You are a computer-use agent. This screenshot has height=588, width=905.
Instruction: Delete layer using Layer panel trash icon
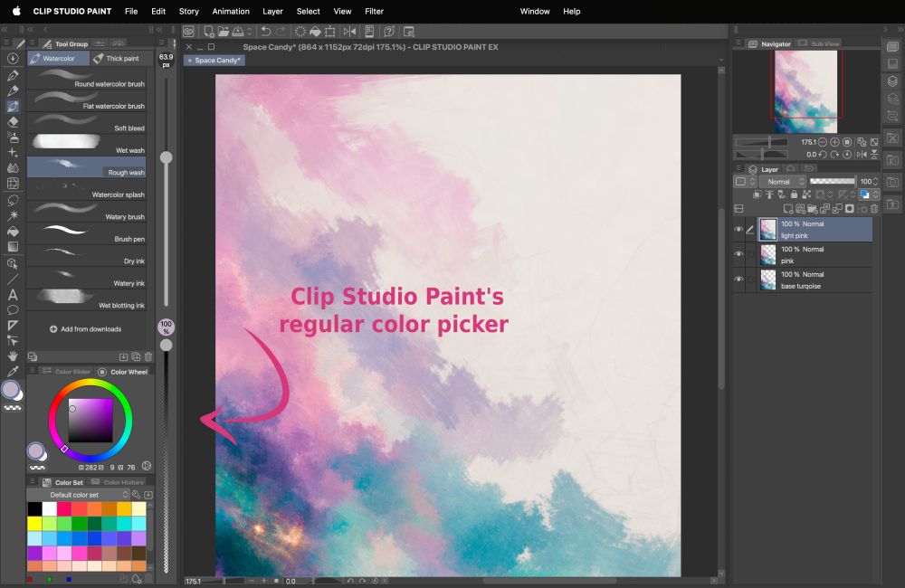pos(874,209)
